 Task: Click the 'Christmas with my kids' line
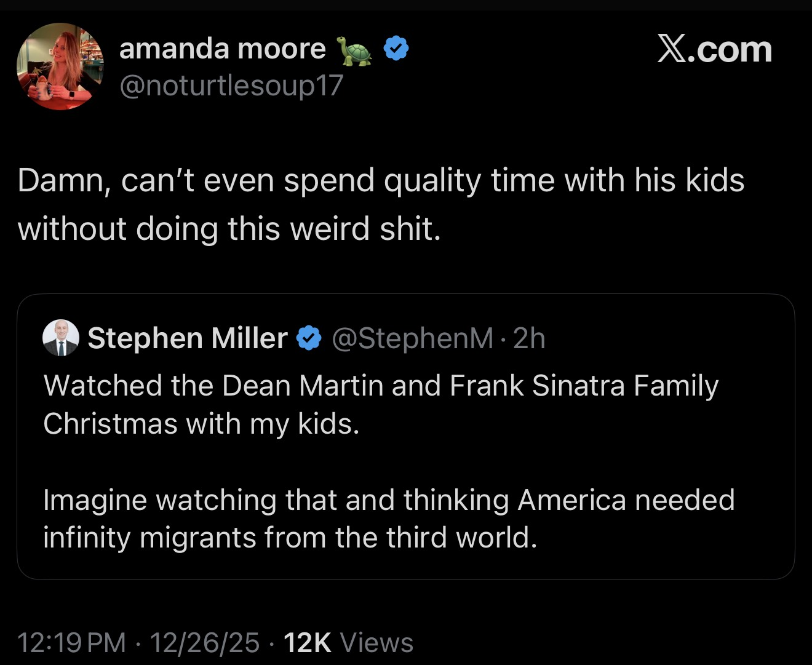click(x=201, y=424)
